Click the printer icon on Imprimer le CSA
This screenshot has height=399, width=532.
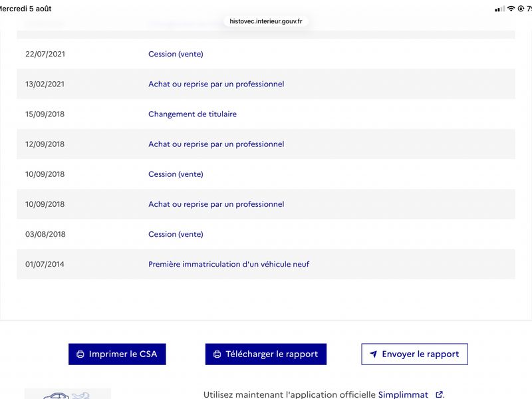80,354
